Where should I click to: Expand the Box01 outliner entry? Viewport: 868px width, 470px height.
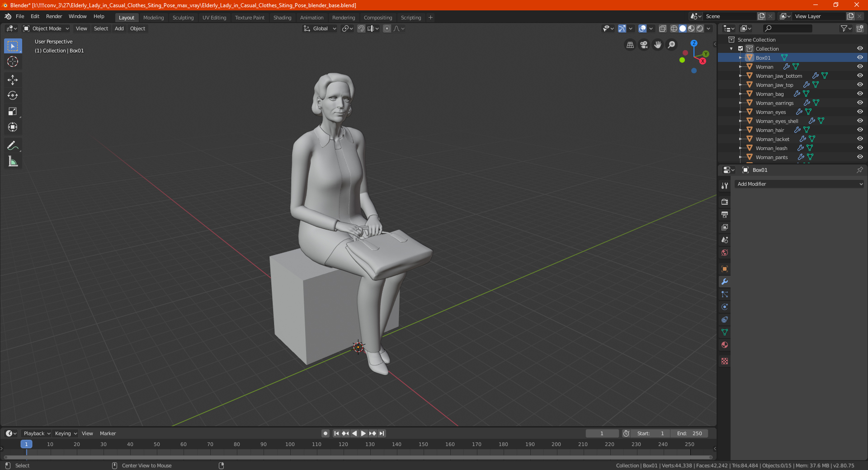tap(741, 58)
